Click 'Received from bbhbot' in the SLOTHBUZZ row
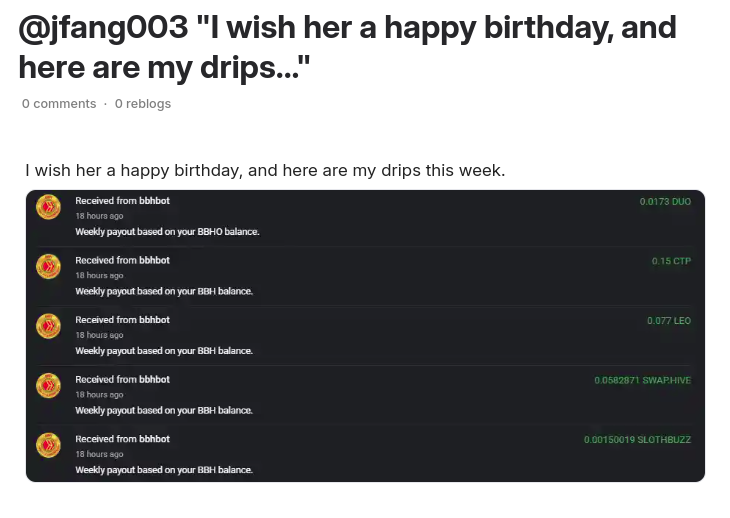Image resolution: width=730 pixels, height=518 pixels. click(122, 439)
